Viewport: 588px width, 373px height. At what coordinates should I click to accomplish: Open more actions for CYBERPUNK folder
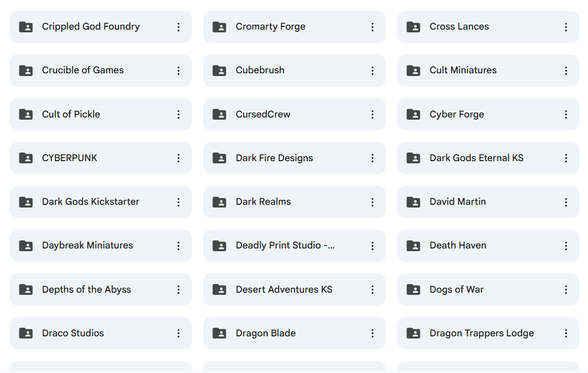coord(178,158)
